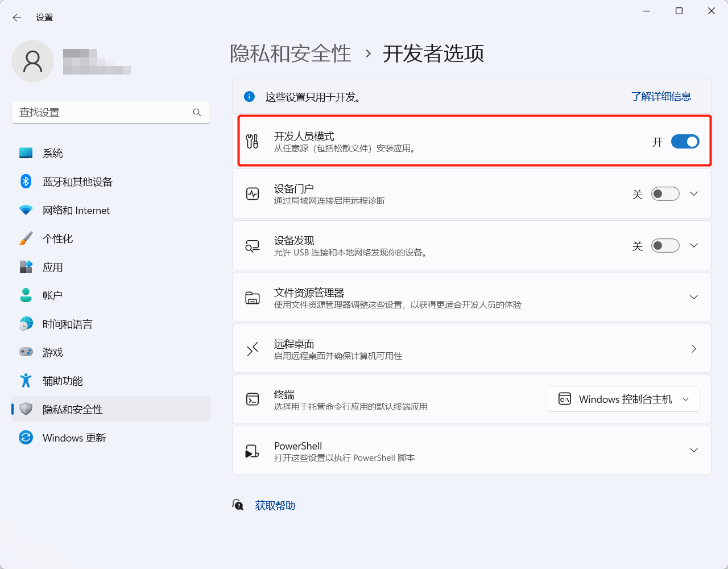Enable the 设备发现 toggle
Image resolution: width=728 pixels, height=569 pixels.
pyautogui.click(x=665, y=246)
